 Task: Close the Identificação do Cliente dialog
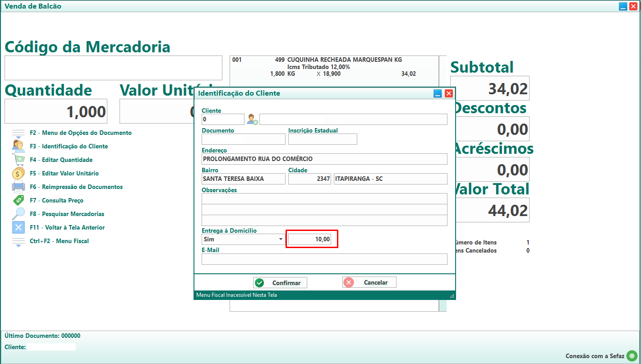point(448,93)
